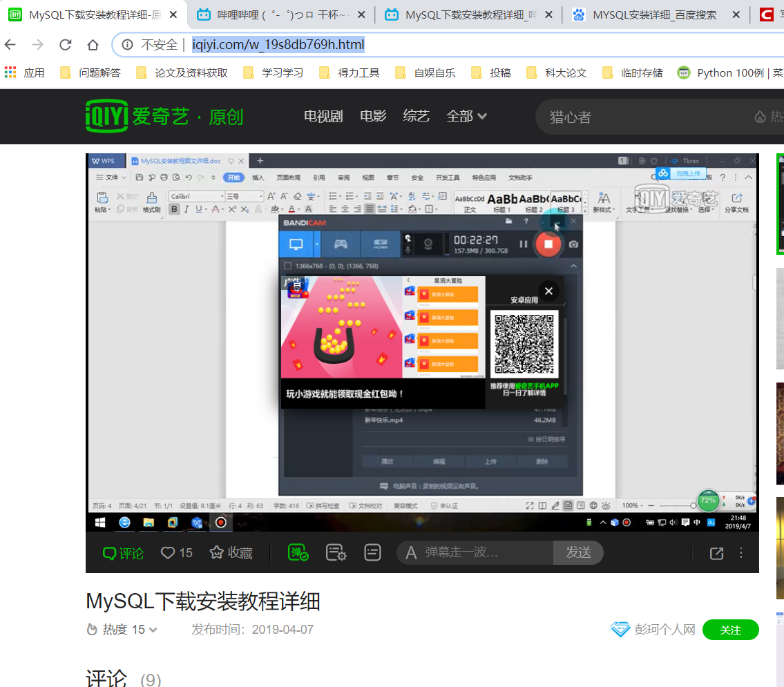Click the browser refresh icon
The width and height of the screenshot is (784, 687).
click(x=65, y=43)
